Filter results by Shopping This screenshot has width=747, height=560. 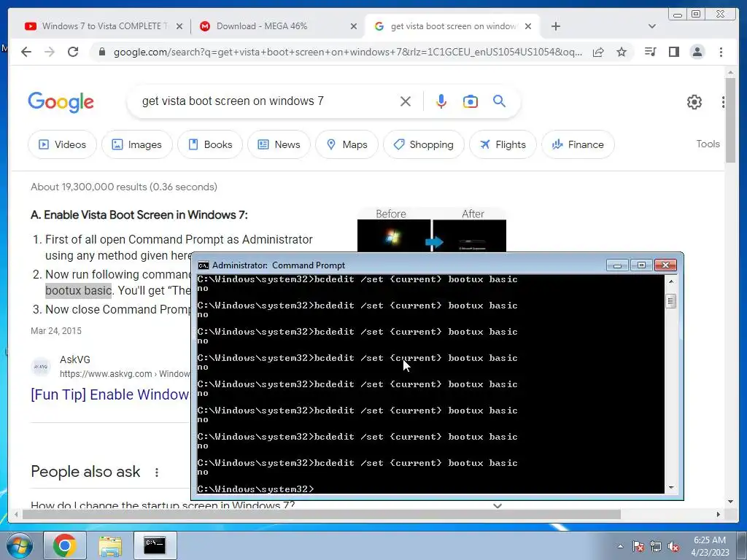pyautogui.click(x=424, y=144)
